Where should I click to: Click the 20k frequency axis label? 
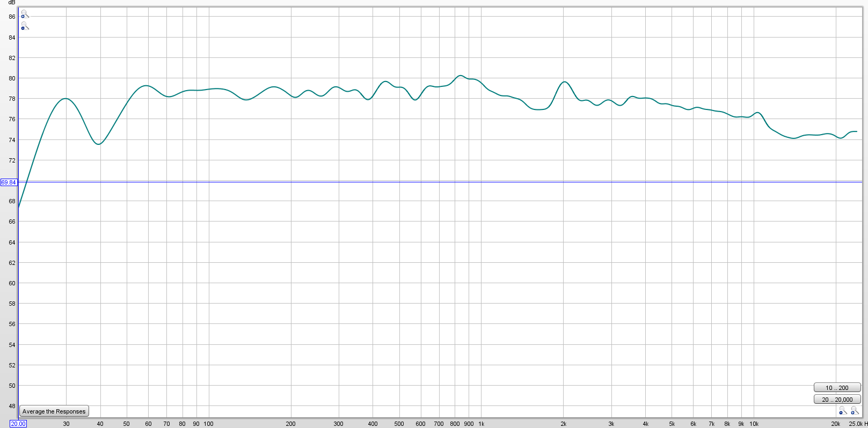pyautogui.click(x=836, y=424)
